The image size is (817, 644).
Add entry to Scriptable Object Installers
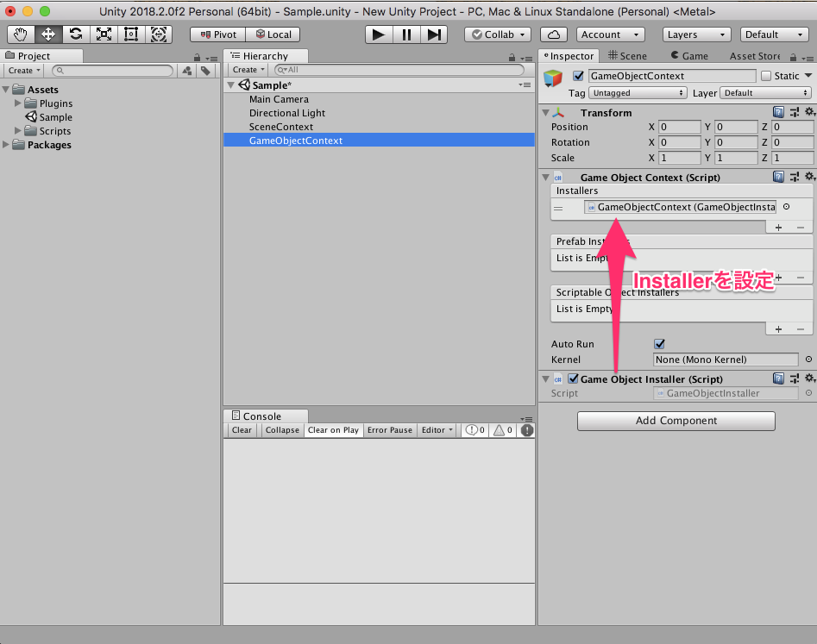pyautogui.click(x=778, y=329)
